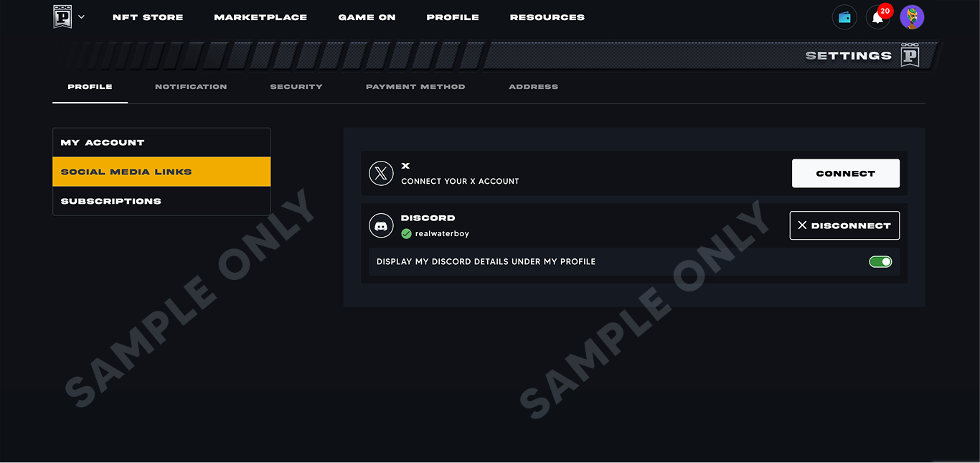This screenshot has width=980, height=463.
Task: Open the notifications bell icon
Action: coord(877,18)
